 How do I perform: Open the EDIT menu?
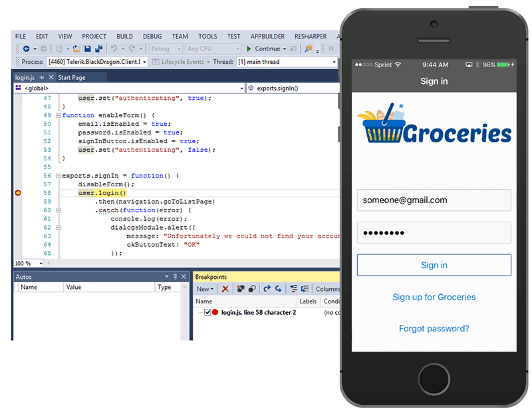42,37
